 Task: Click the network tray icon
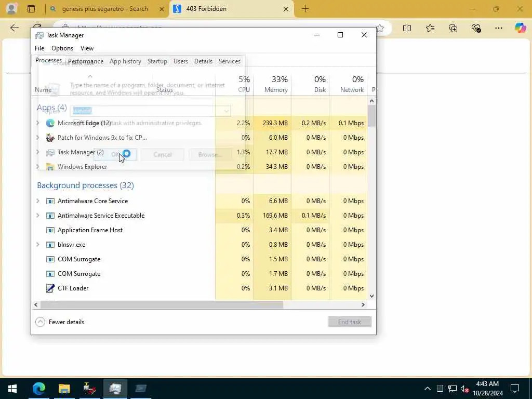[453, 389]
